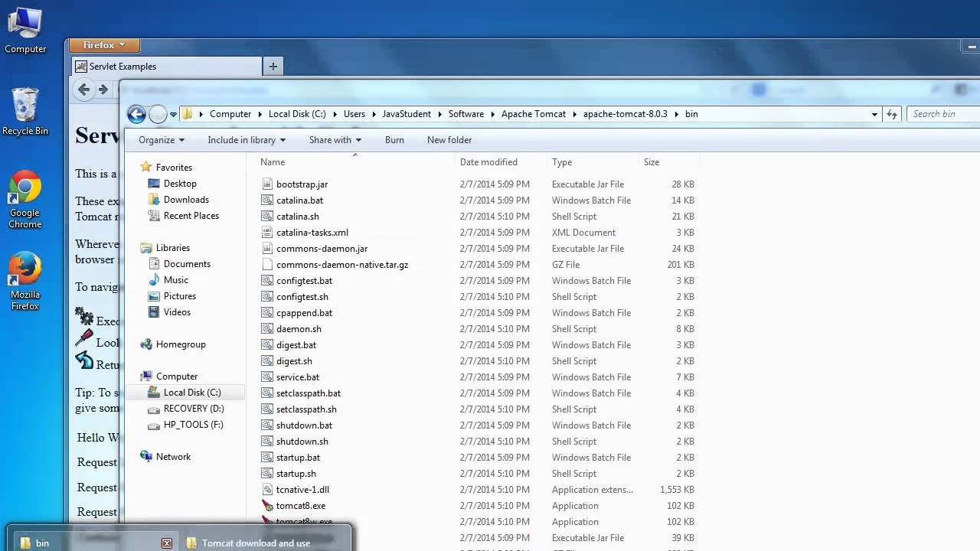Select the setclasspath.bat file name

pyautogui.click(x=309, y=393)
